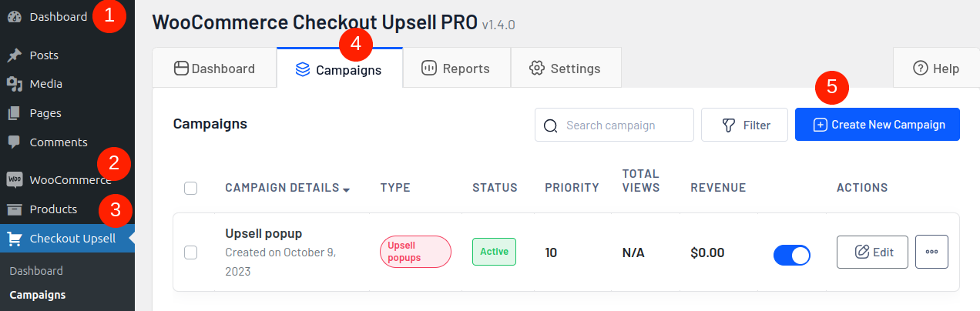Open the Help page

935,69
